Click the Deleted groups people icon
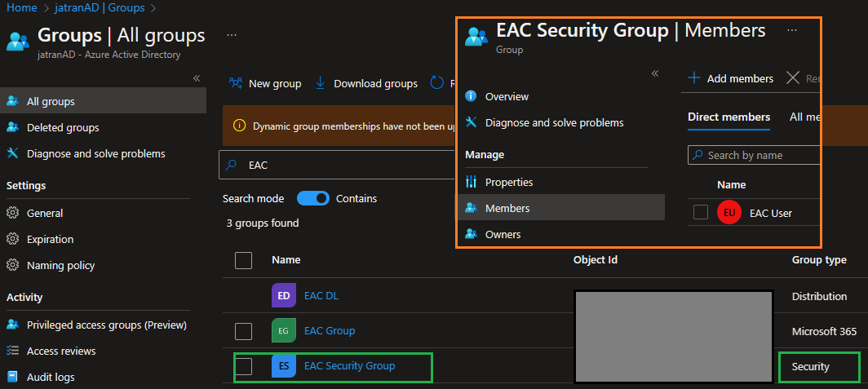Screen dimensions: 868x389 (x=13, y=127)
